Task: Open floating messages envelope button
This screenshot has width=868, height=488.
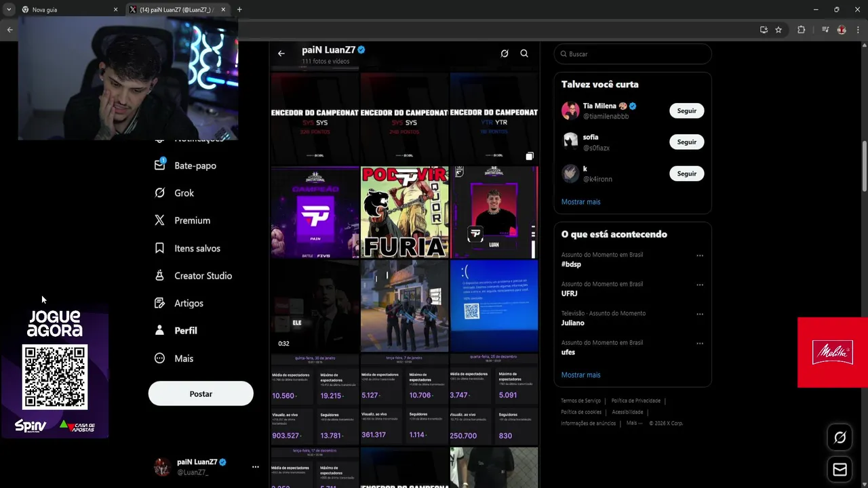Action: pyautogui.click(x=840, y=469)
